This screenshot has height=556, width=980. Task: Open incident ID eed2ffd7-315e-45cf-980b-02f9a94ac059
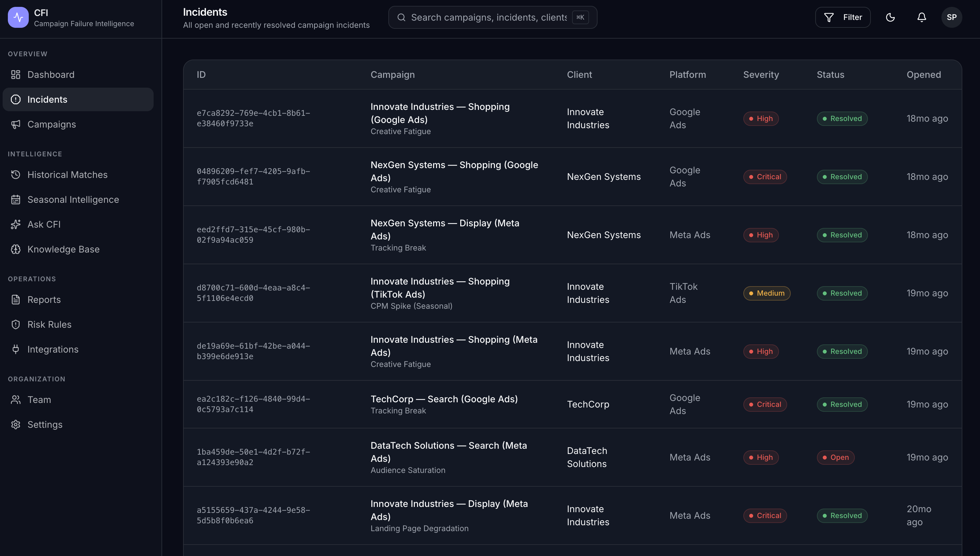point(253,235)
